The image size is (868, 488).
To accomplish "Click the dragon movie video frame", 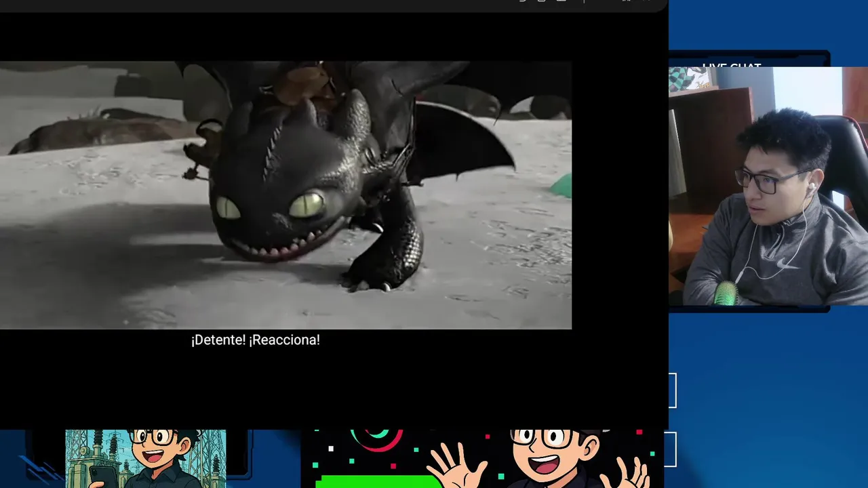I will click(285, 195).
